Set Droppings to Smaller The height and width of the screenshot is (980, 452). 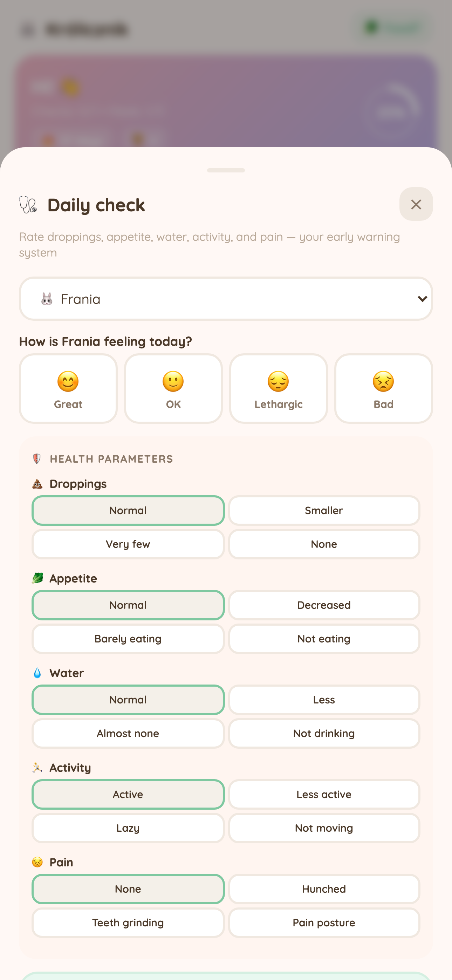[x=324, y=511]
